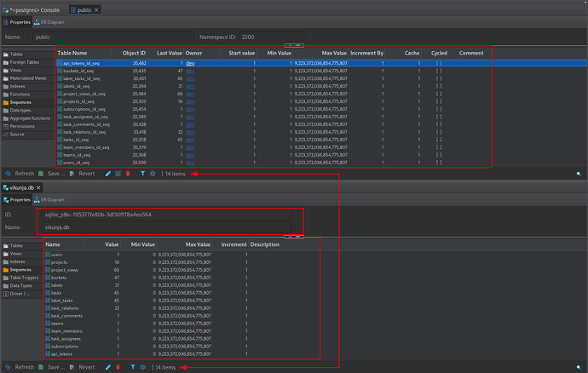This screenshot has height=373, width=588.
Task: Open Aggregate functions in the public sidebar
Action: tap(28, 118)
